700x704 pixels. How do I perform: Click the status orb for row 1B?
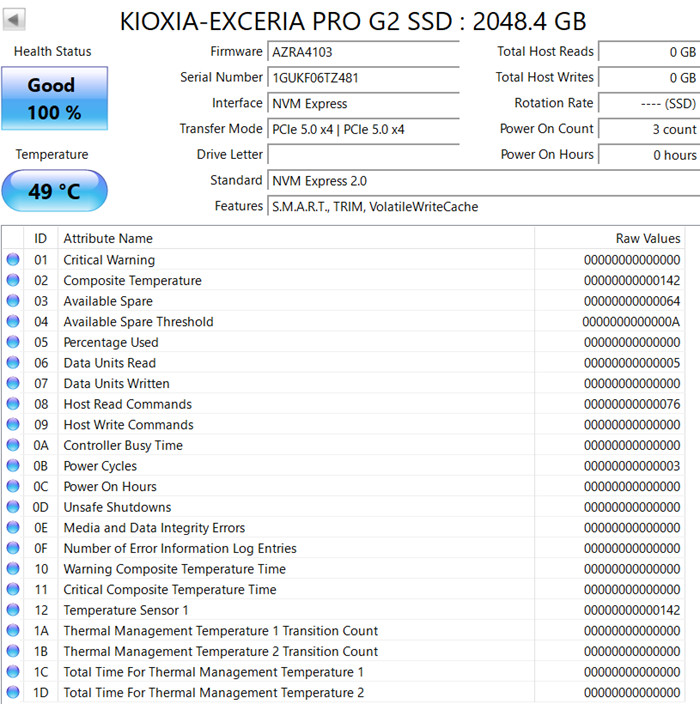pos(13,651)
